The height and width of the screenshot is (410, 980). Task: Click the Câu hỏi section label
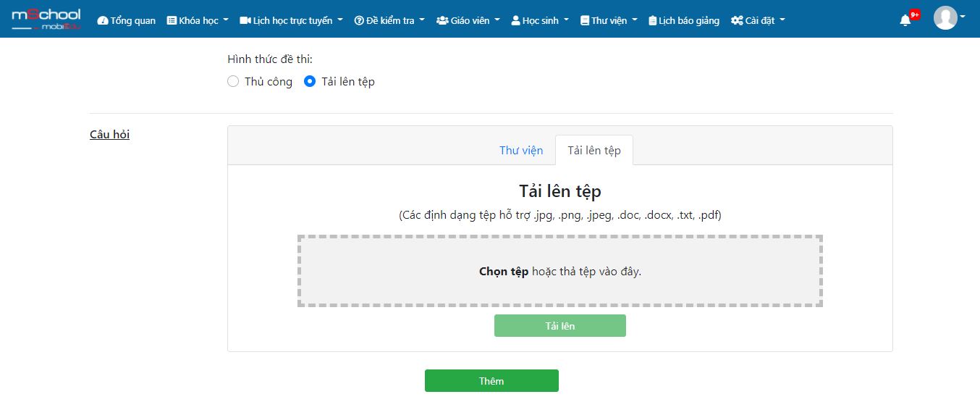tap(109, 134)
